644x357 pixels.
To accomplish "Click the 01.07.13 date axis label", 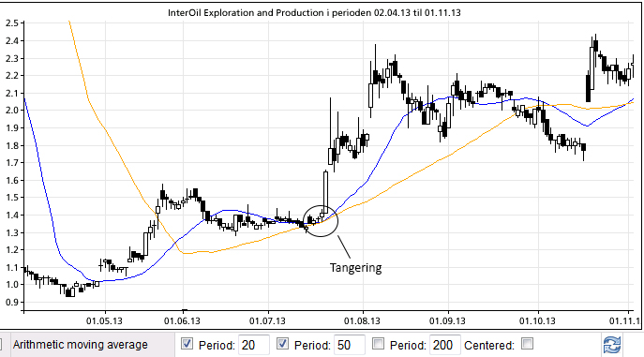I will click(x=267, y=320).
